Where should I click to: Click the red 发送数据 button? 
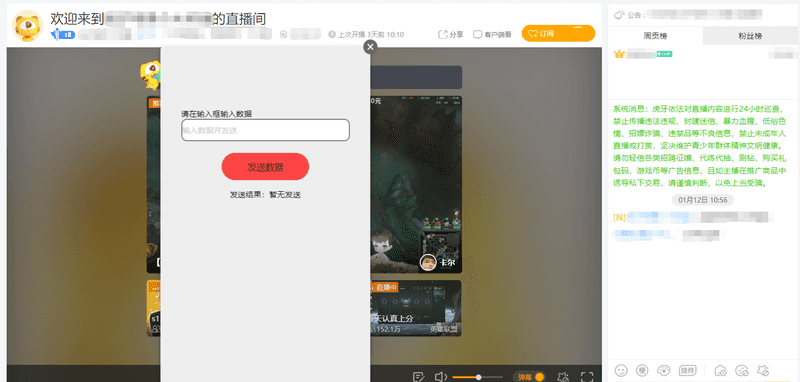[x=265, y=167]
